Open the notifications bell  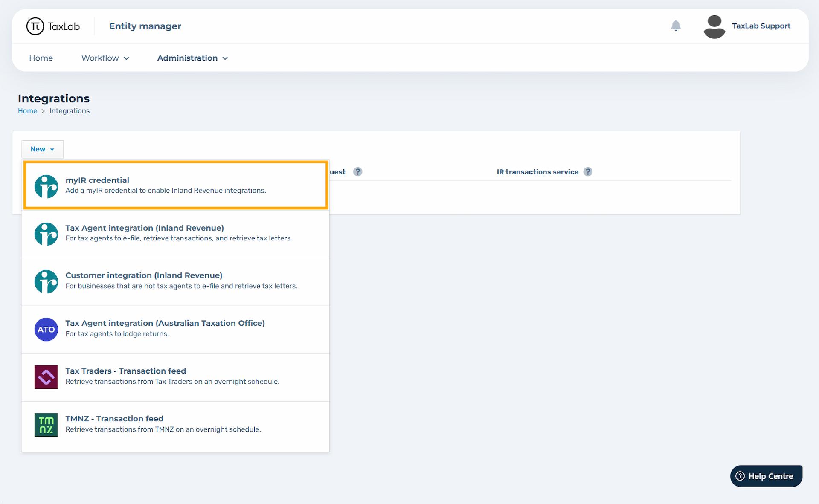coord(676,26)
